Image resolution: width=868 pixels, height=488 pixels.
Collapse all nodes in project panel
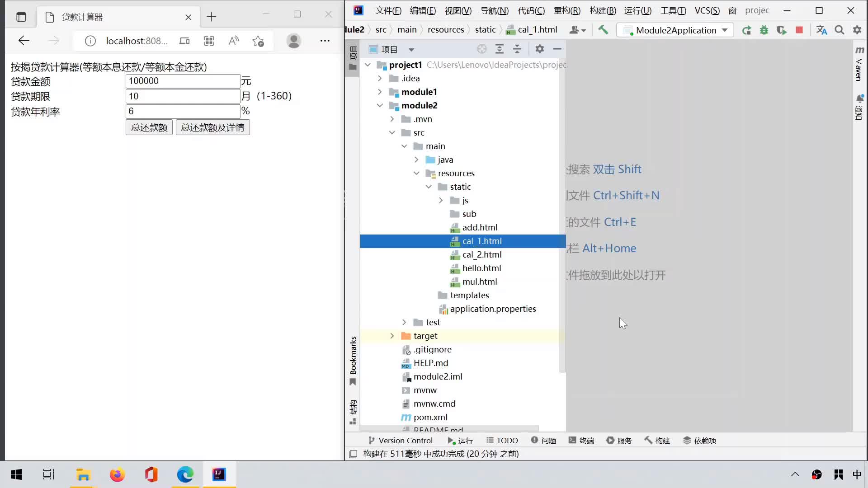(517, 49)
